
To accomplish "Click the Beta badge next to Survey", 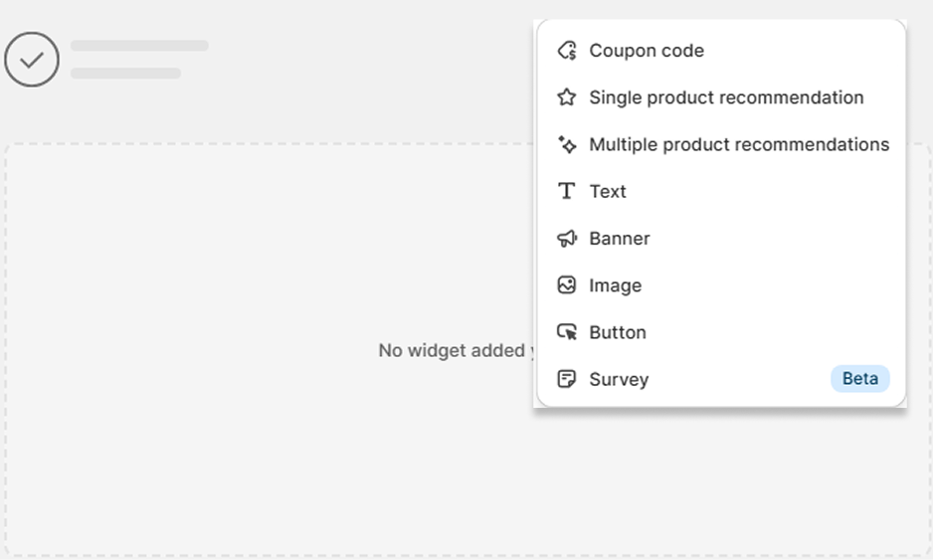I will [x=860, y=379].
